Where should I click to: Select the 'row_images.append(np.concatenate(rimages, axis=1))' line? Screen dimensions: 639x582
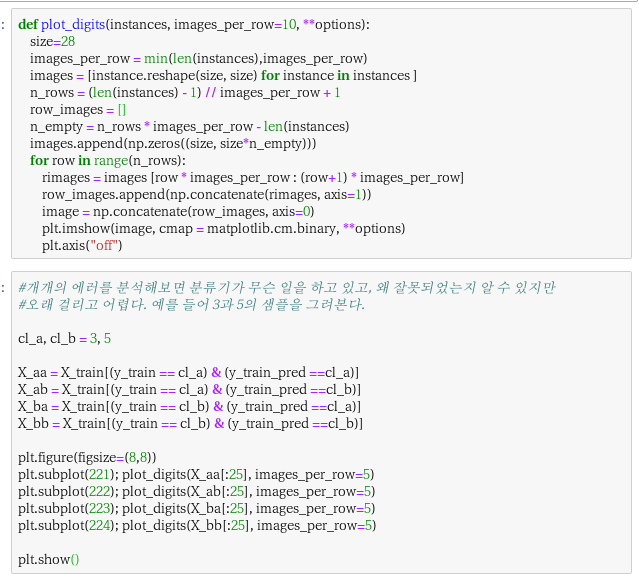(x=206, y=195)
